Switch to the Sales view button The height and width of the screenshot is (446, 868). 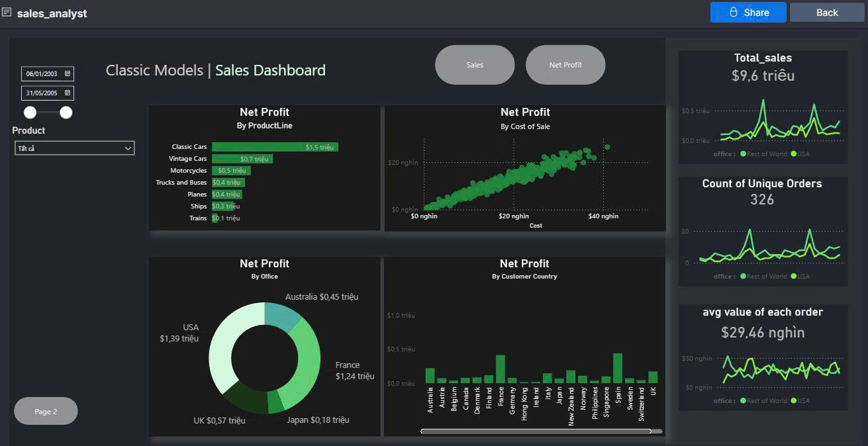pos(475,65)
